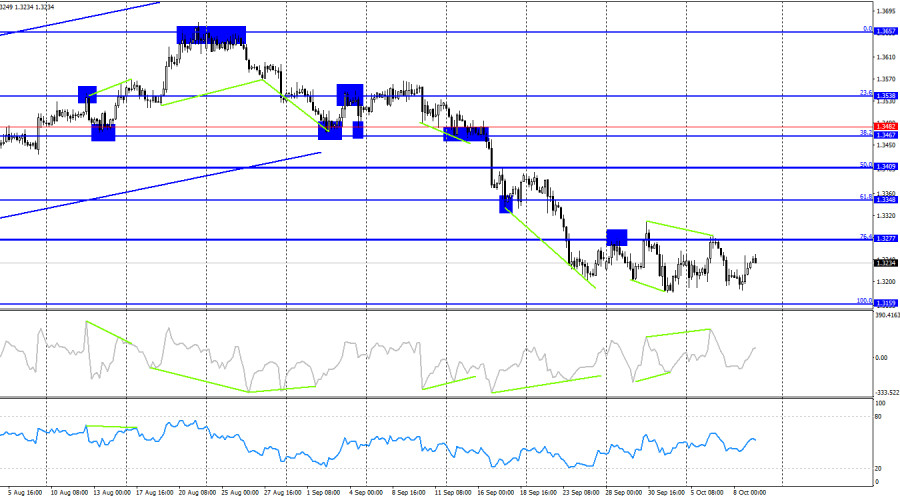Image resolution: width=900 pixels, height=500 pixels.
Task: Select the 50.0 Fibonacci level label
Action: 866,165
